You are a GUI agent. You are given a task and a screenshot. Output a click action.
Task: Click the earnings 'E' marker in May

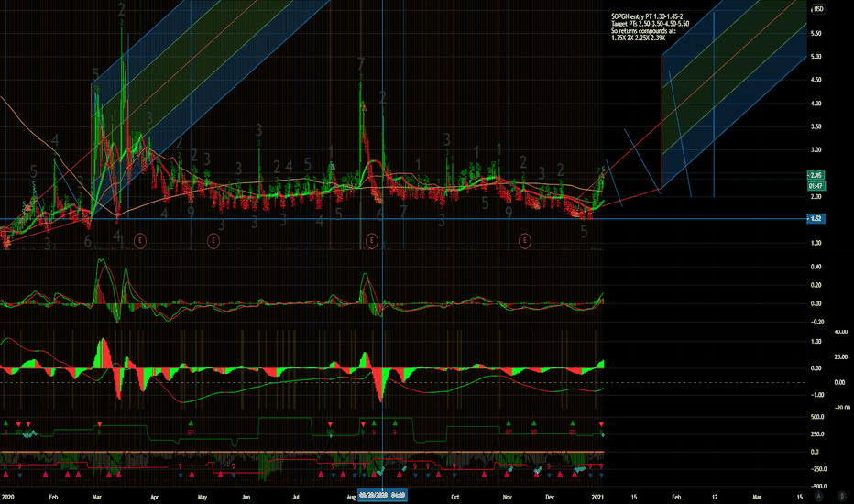(x=213, y=240)
